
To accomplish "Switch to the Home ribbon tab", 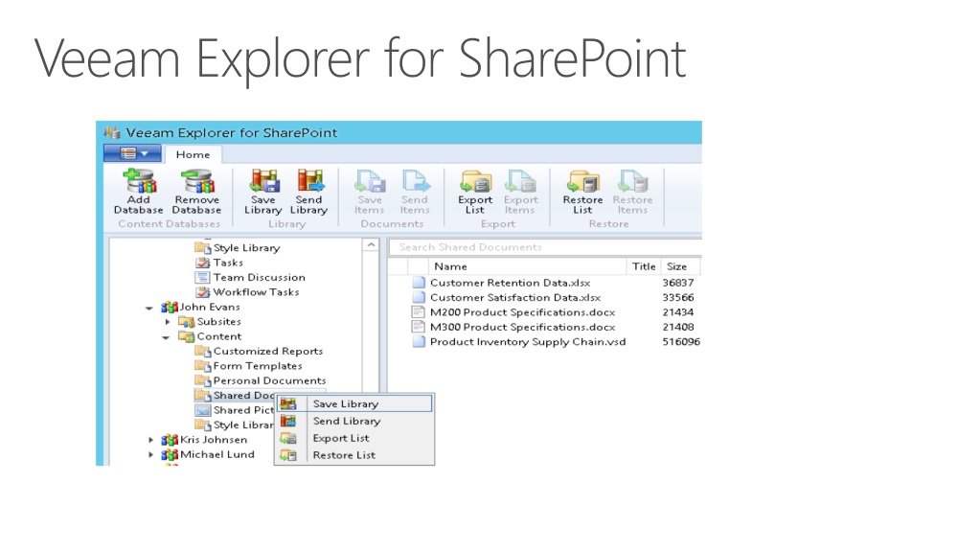I will pyautogui.click(x=193, y=154).
